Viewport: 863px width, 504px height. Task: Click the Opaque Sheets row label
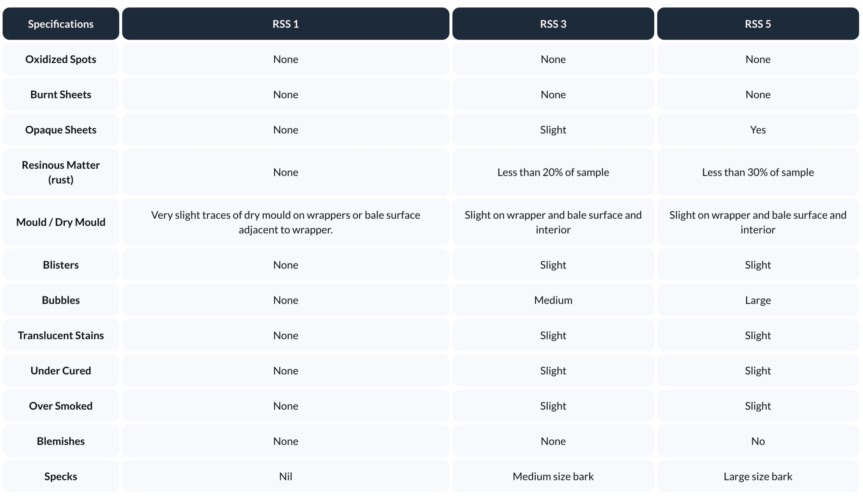(x=61, y=130)
